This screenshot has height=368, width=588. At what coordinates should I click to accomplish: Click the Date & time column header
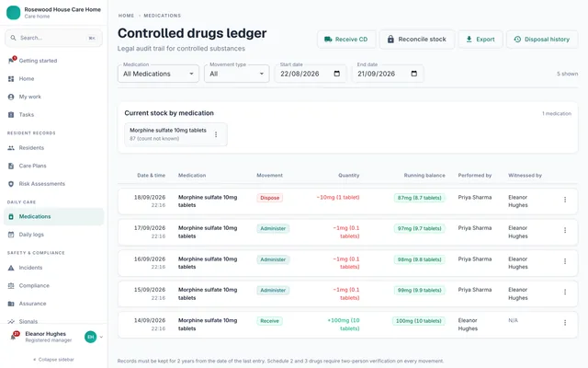click(151, 176)
